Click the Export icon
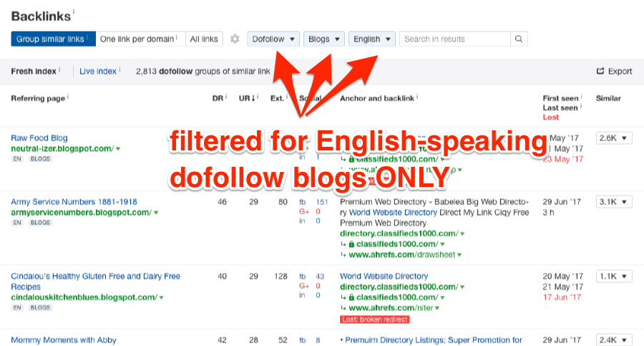This screenshot has width=644, height=346. (600, 71)
